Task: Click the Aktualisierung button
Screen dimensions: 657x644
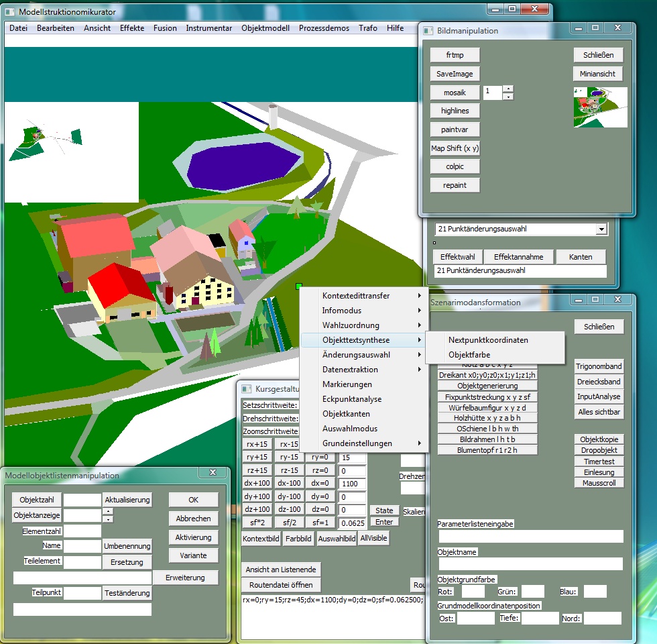Action: pos(127,500)
